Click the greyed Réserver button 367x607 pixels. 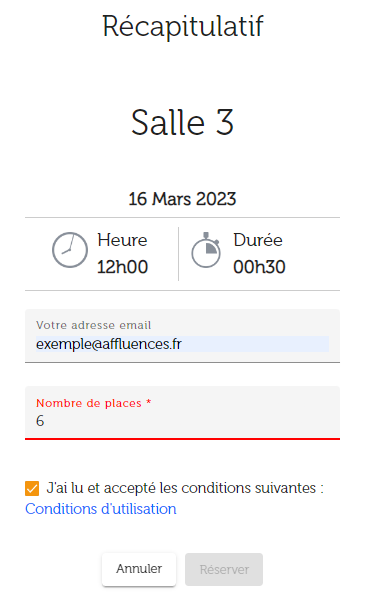point(224,569)
